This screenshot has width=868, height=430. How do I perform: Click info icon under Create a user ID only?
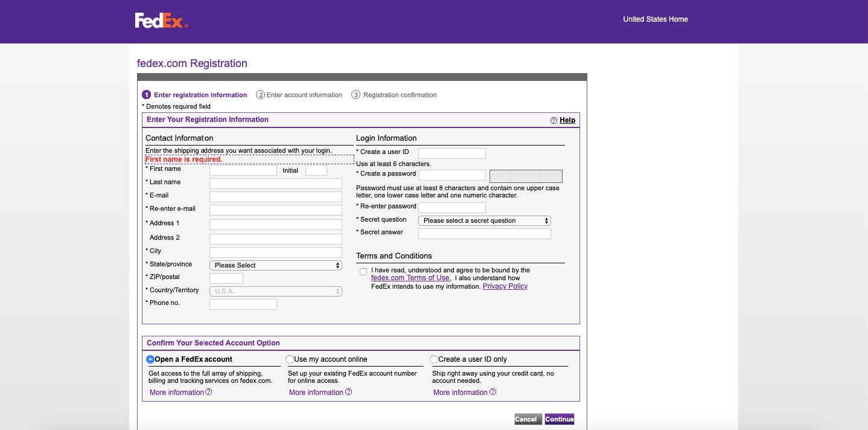tap(493, 392)
